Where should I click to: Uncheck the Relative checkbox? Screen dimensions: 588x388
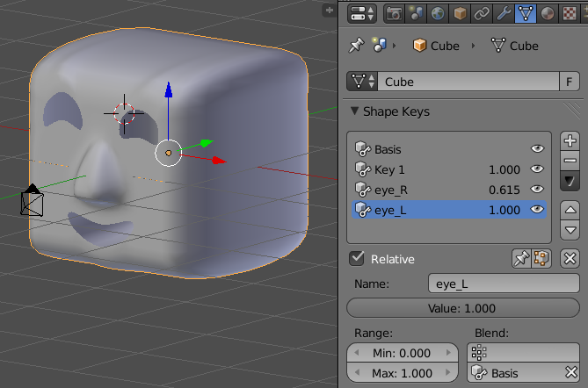(x=356, y=258)
